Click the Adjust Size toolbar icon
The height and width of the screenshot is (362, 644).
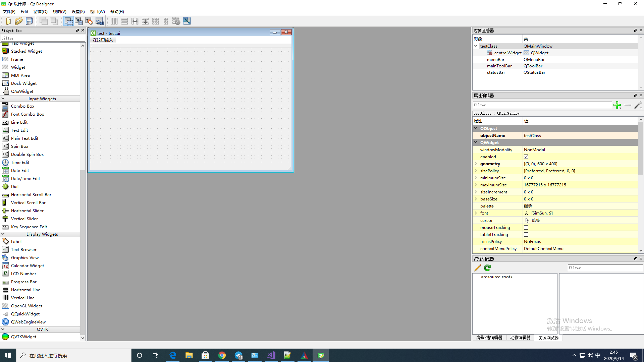click(x=187, y=21)
